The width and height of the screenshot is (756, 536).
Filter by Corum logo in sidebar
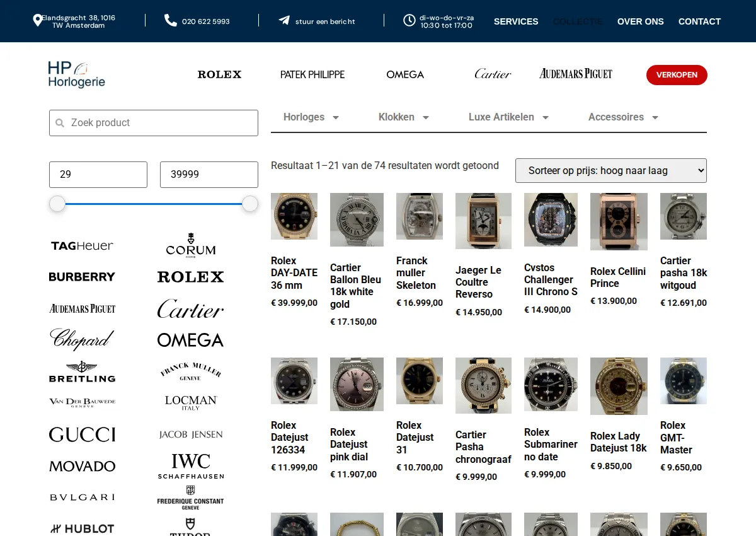click(190, 245)
